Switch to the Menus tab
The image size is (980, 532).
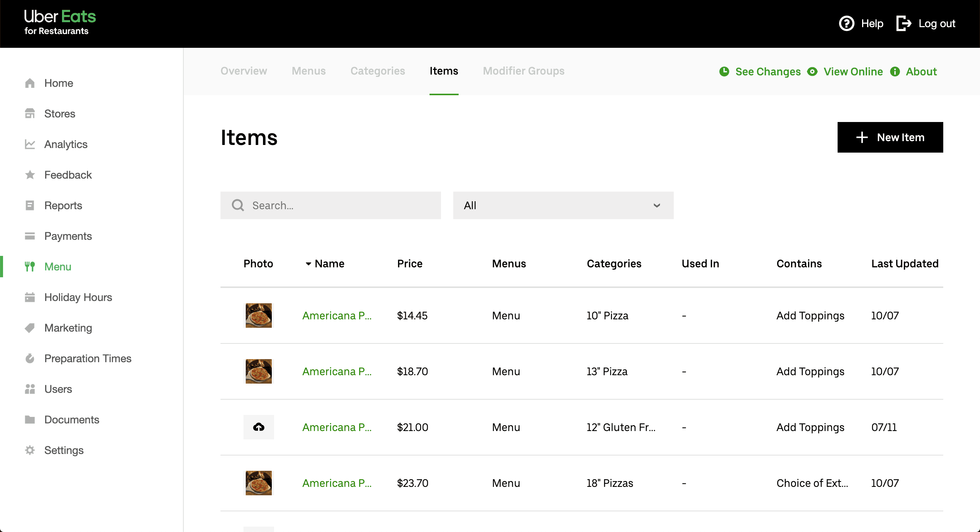(x=309, y=71)
